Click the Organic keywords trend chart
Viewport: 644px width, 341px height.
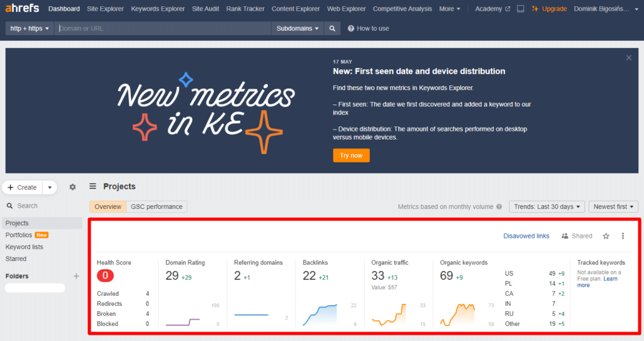point(457,315)
